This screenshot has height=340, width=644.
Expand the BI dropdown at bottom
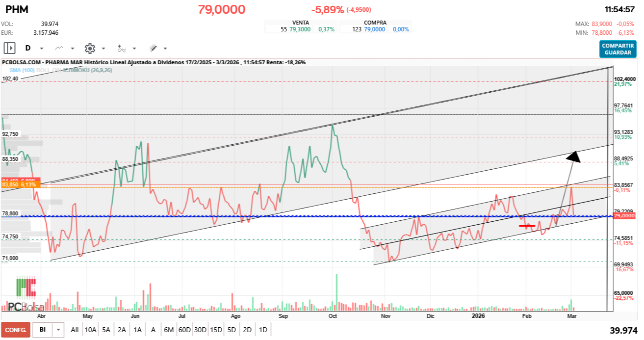58,330
